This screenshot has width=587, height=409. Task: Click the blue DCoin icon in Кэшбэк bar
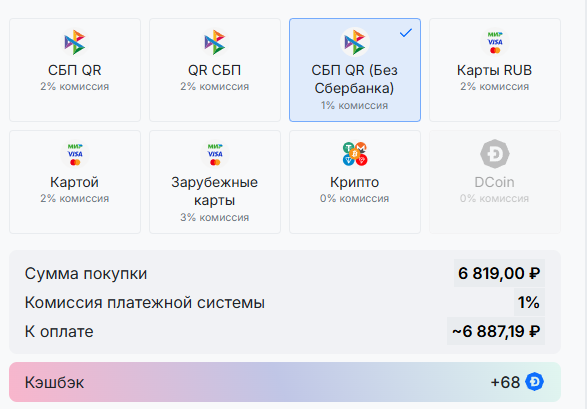(x=534, y=382)
